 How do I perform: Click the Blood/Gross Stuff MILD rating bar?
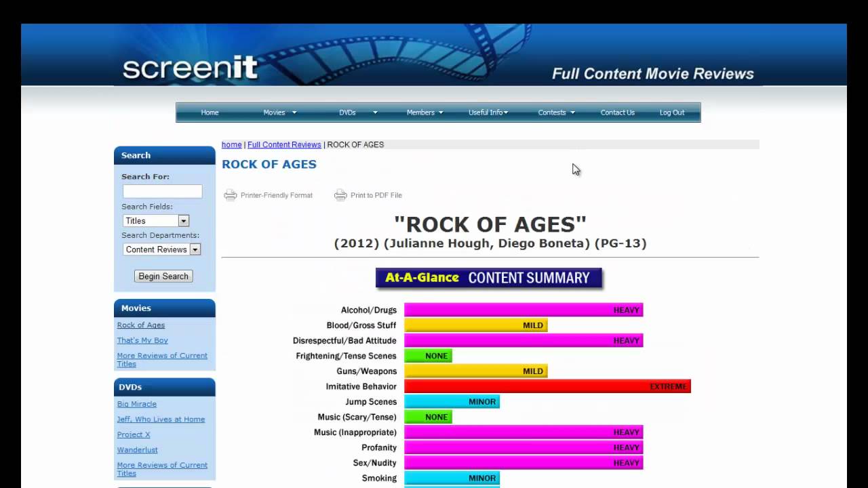point(476,325)
